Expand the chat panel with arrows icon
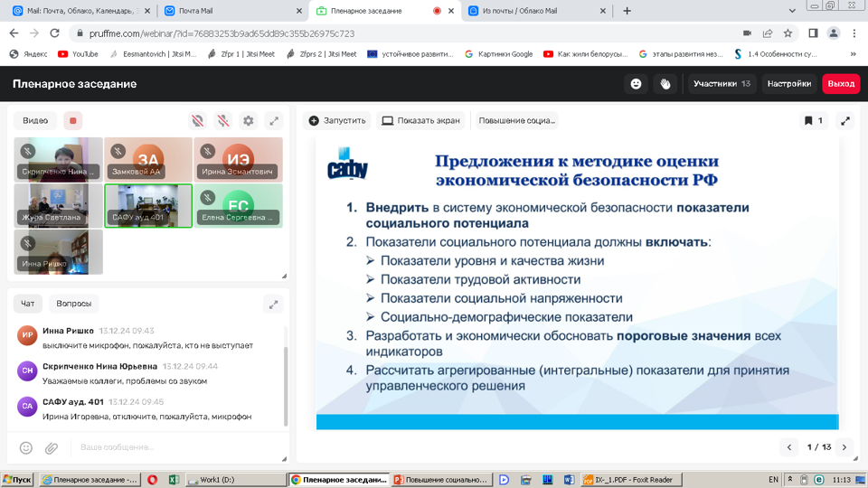This screenshot has height=488, width=868. [x=273, y=304]
